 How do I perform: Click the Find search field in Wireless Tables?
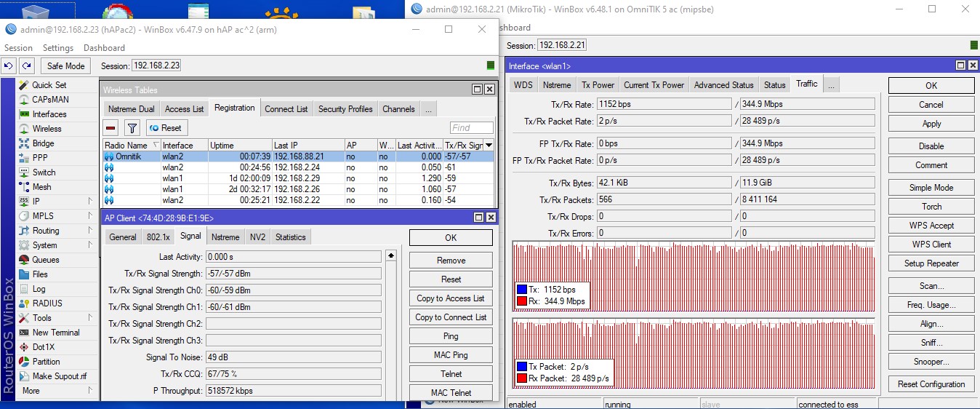pos(471,128)
